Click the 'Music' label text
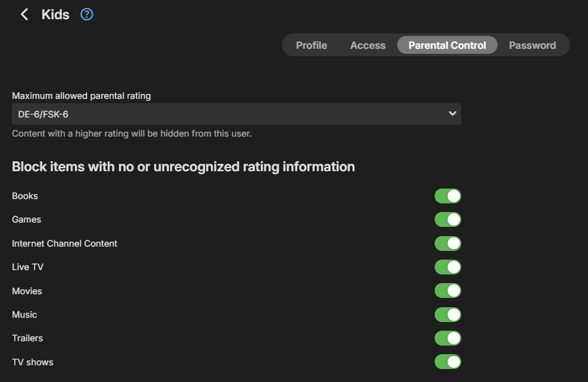The width and height of the screenshot is (588, 382). tap(24, 315)
